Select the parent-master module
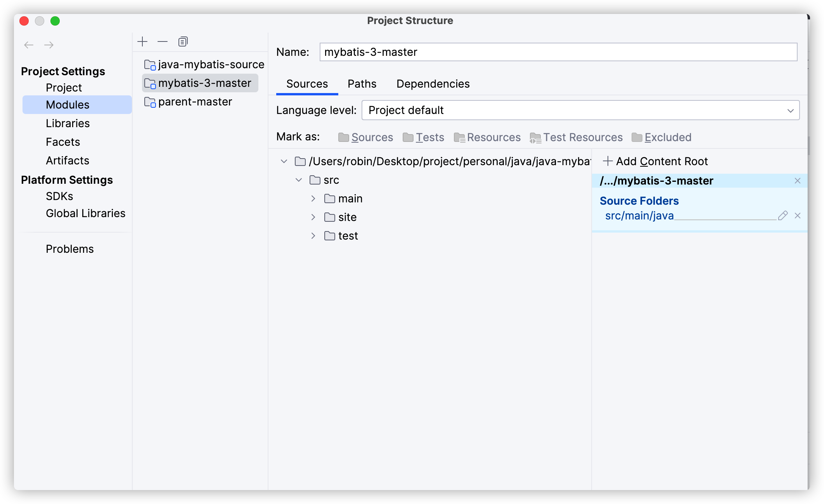 pos(196,101)
